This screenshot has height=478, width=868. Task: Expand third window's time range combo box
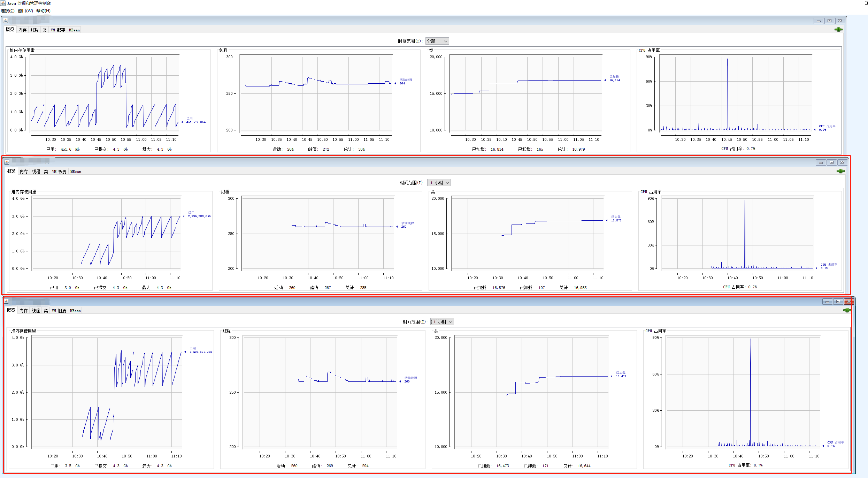[442, 322]
